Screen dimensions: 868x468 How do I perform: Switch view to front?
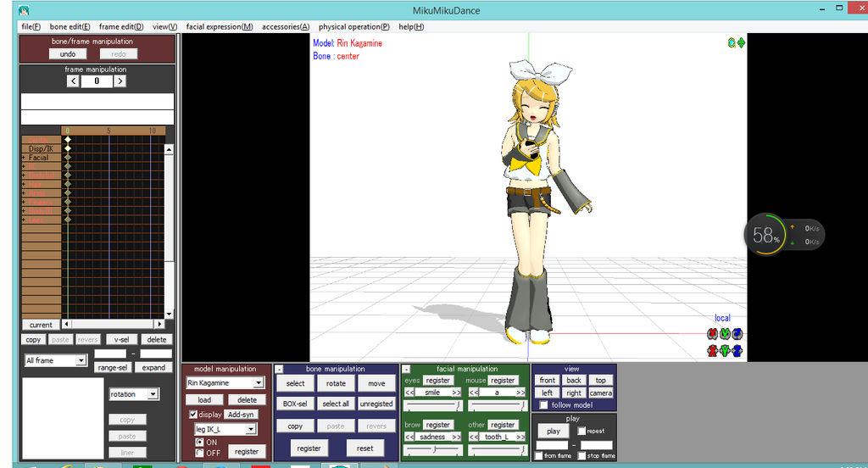(548, 381)
